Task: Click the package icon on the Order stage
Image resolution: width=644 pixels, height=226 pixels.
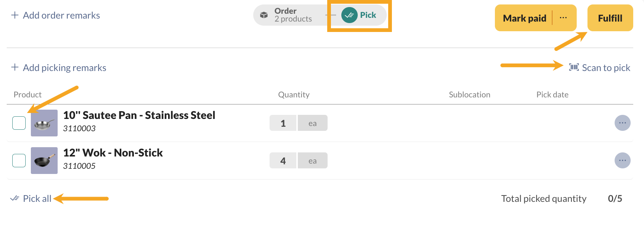Action: click(264, 15)
